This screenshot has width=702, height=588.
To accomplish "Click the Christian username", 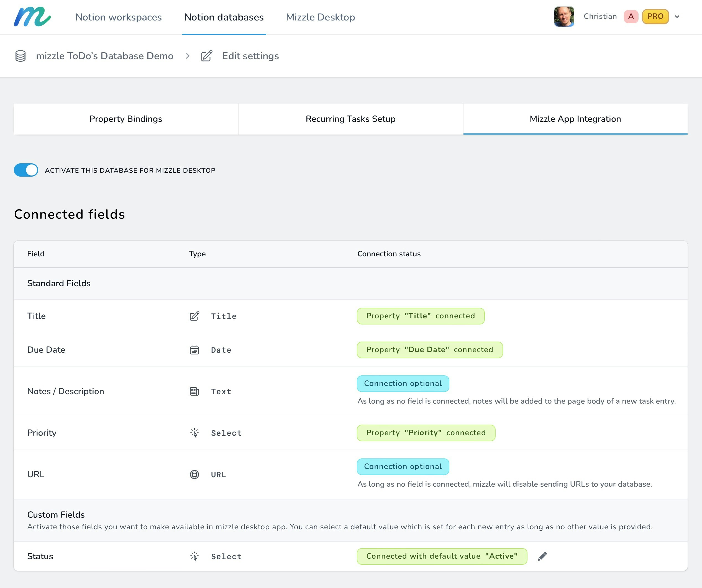I will (x=600, y=16).
